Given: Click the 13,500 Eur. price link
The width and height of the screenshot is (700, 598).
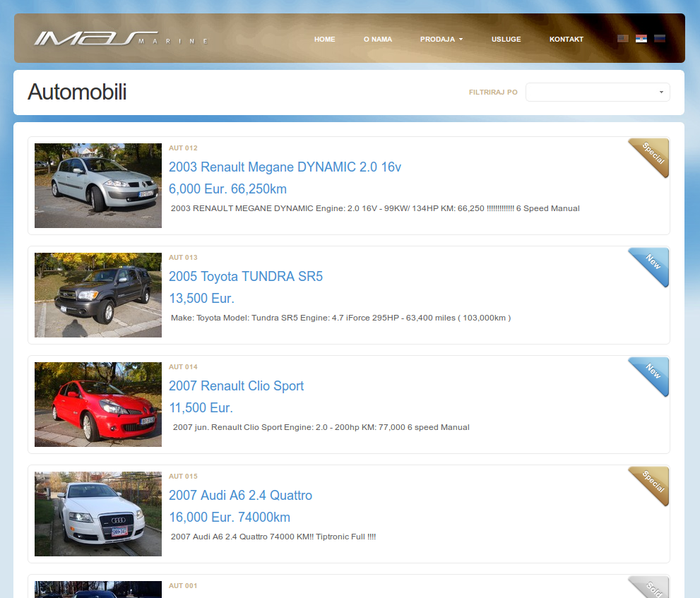Looking at the screenshot, I should 201,298.
